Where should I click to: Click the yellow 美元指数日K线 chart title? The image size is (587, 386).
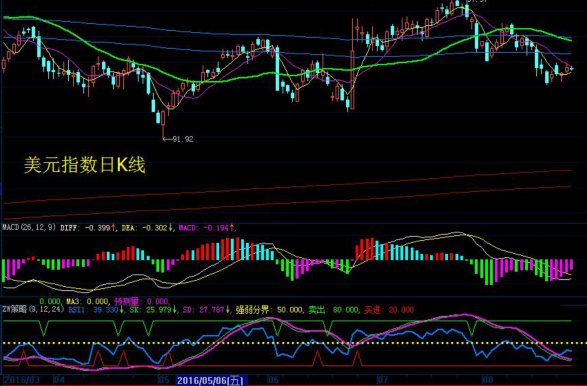click(x=85, y=164)
